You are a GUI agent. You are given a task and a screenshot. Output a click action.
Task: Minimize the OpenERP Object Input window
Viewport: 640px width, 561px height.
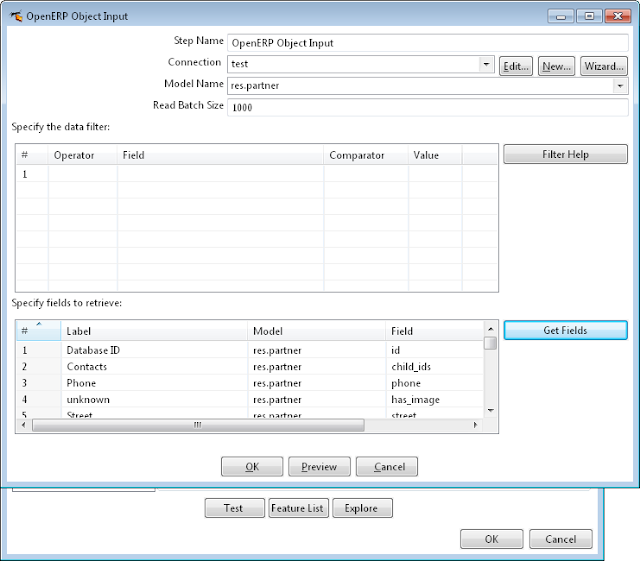(x=561, y=16)
